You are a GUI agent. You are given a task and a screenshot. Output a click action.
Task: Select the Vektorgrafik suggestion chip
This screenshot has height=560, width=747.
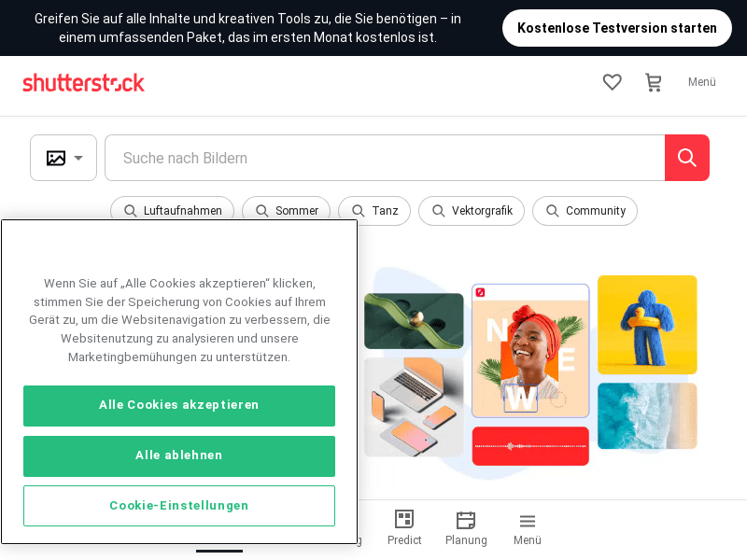pyautogui.click(x=472, y=211)
